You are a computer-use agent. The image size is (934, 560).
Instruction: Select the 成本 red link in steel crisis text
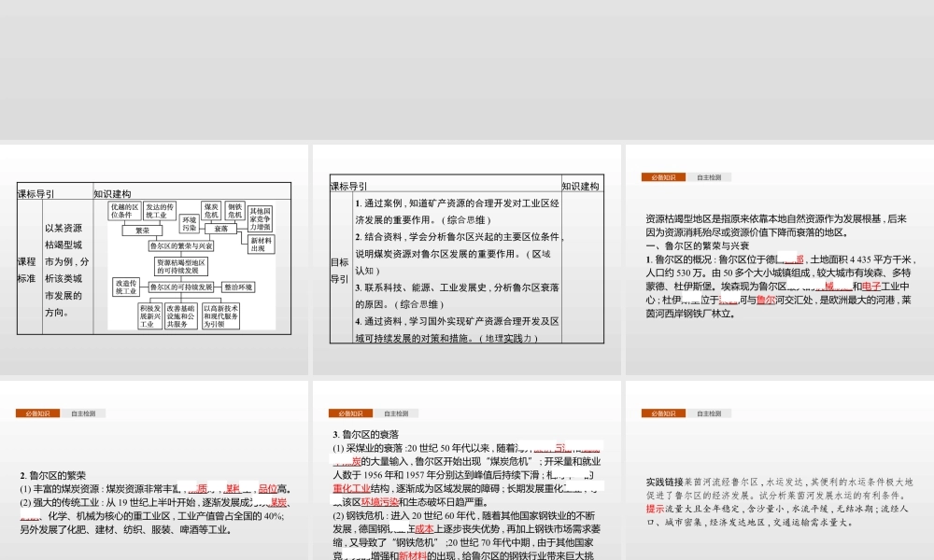tap(426, 528)
